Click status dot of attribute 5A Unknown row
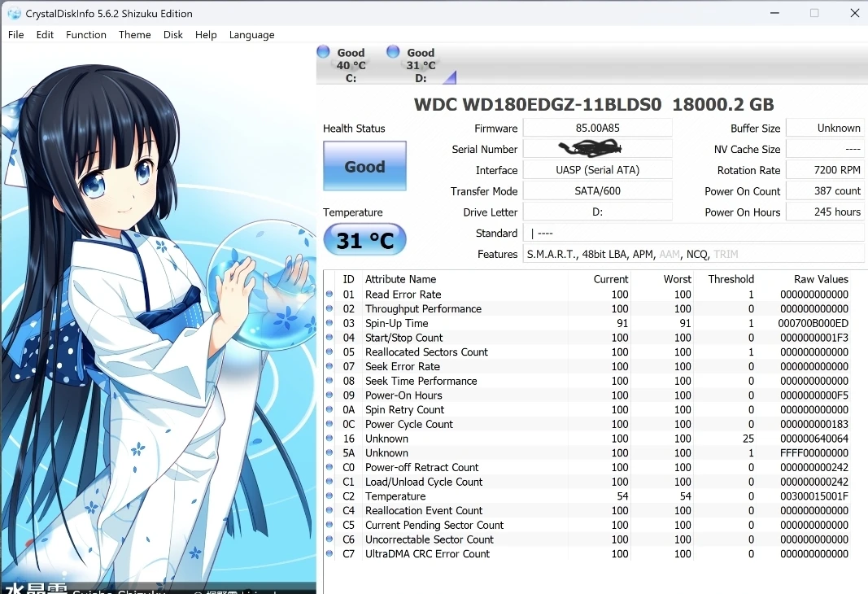Image resolution: width=868 pixels, height=594 pixels. [330, 452]
